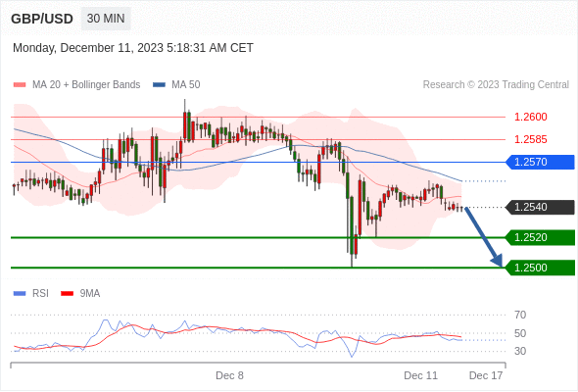Viewport: 578px width, 392px height.
Task: Click the blue 1.2570 pivot price tag
Action: [x=541, y=163]
